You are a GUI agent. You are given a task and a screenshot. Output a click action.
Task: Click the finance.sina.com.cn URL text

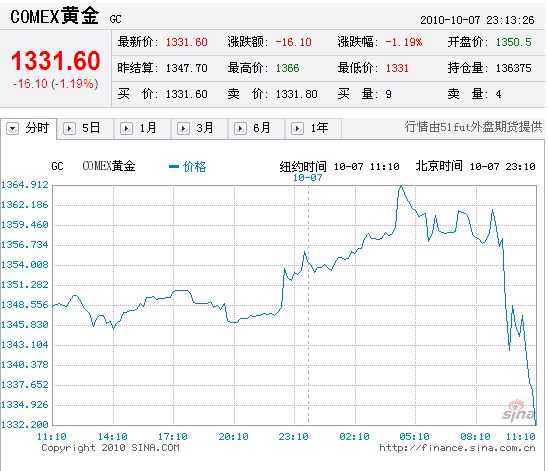tap(457, 448)
